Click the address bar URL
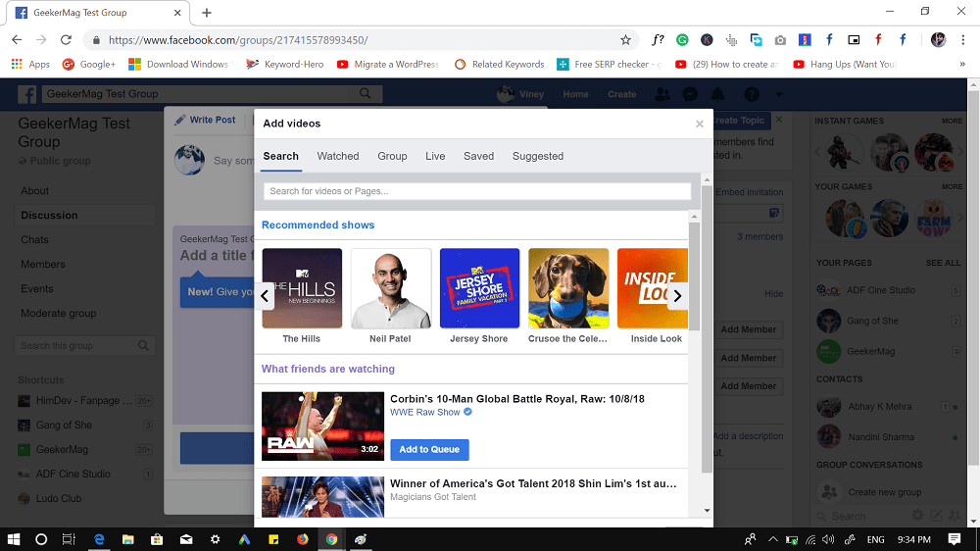The image size is (980, 551). 238,40
